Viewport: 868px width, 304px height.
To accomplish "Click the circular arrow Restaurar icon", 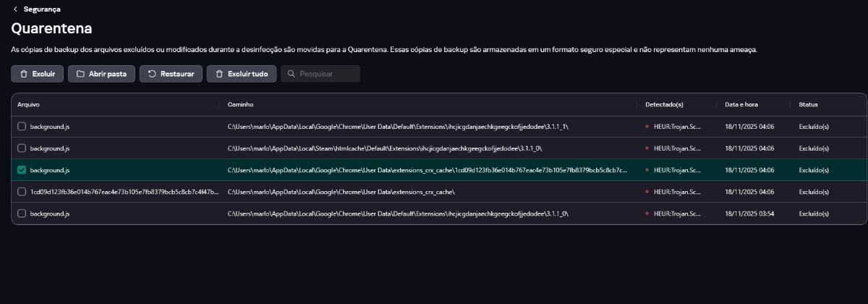I will 152,74.
